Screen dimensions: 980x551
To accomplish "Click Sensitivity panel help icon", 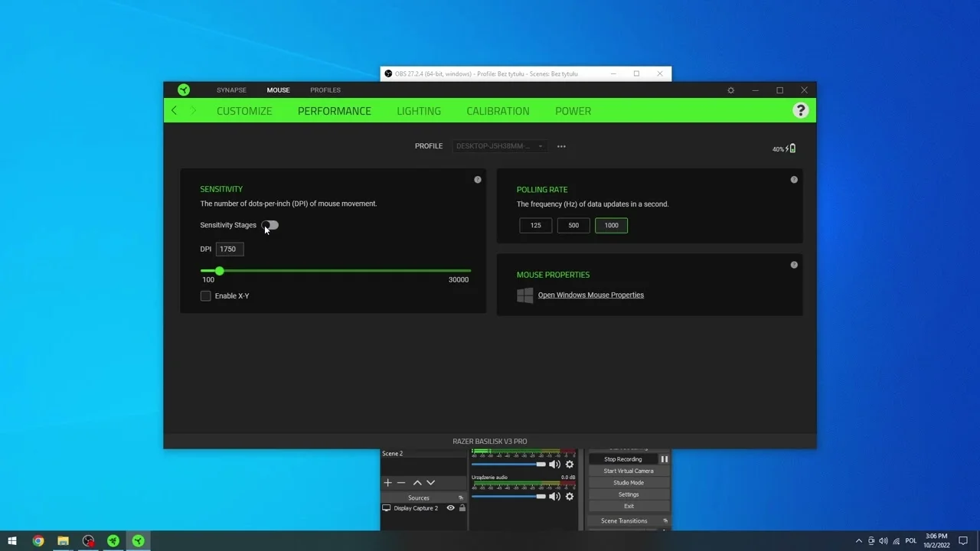I will (x=478, y=180).
